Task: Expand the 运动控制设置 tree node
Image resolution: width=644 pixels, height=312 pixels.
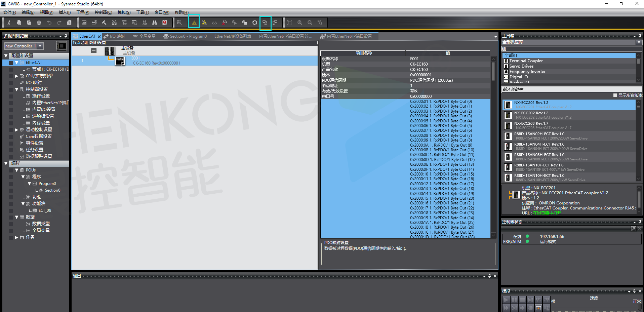Action: 16,130
